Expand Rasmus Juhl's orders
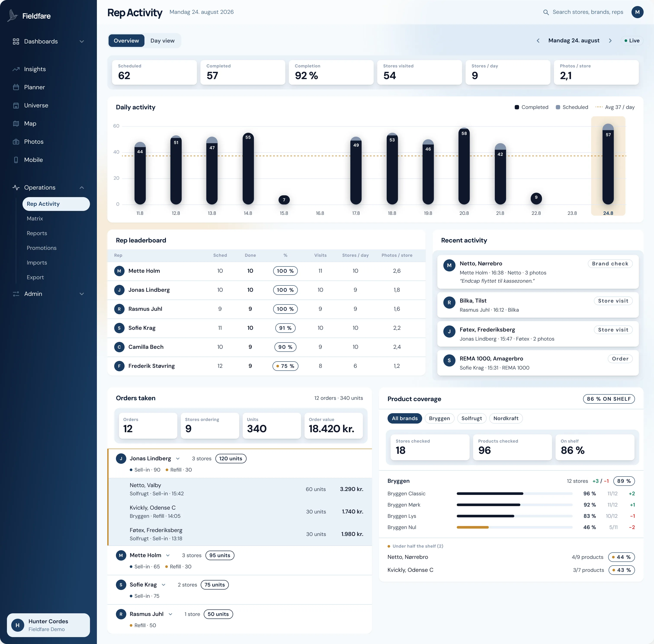 coord(170,614)
